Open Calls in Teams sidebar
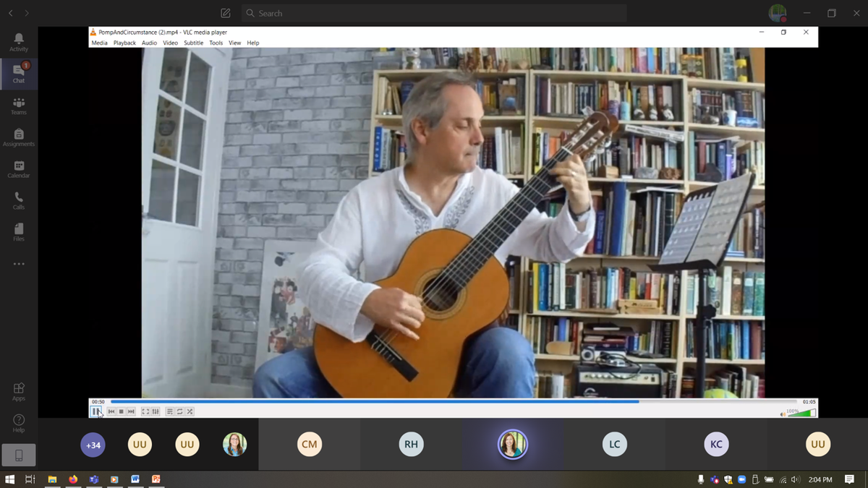 point(19,200)
